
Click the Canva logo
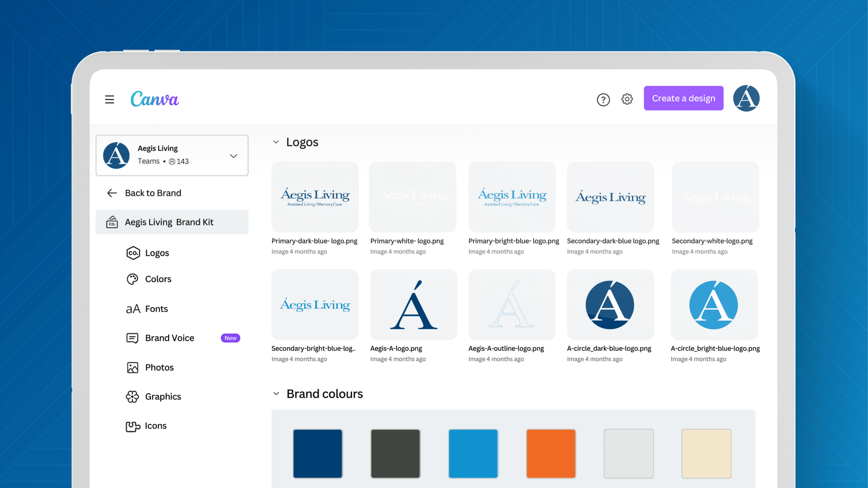click(x=154, y=99)
